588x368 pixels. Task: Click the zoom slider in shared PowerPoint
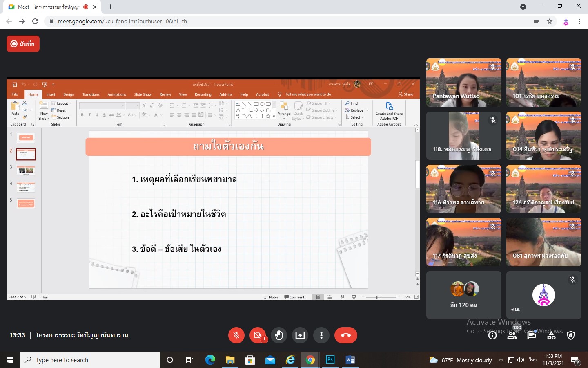[376, 297]
